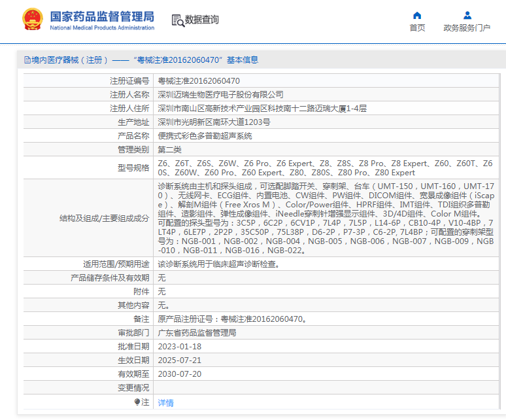
Task: Open the 详情 link
Action: pyautogui.click(x=166, y=403)
